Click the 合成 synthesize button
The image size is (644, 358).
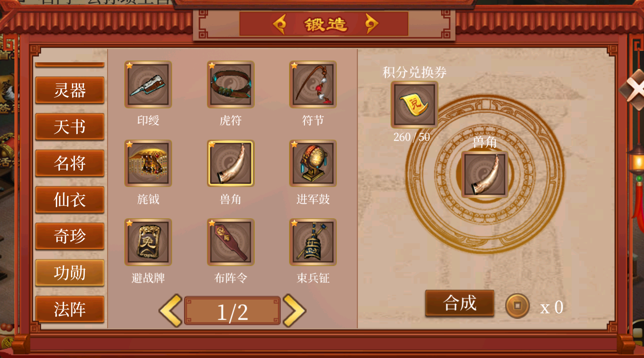460,303
